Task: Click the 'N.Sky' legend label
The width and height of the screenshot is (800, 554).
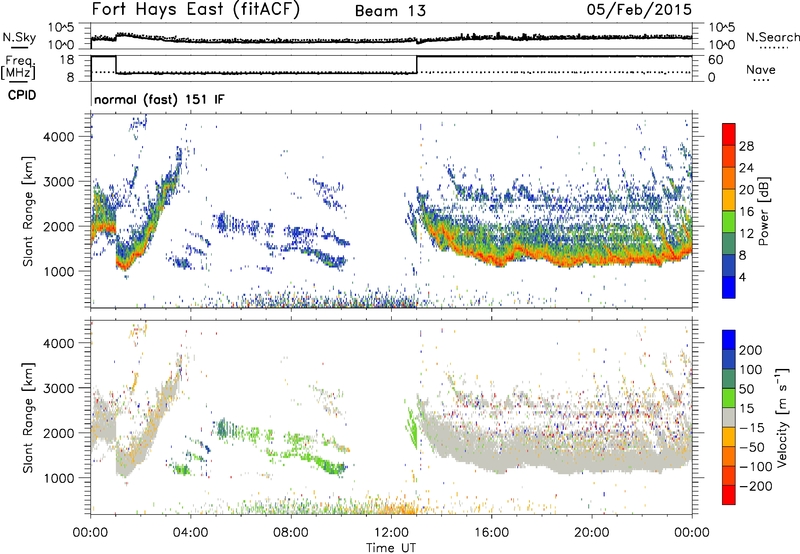Action: (19, 37)
